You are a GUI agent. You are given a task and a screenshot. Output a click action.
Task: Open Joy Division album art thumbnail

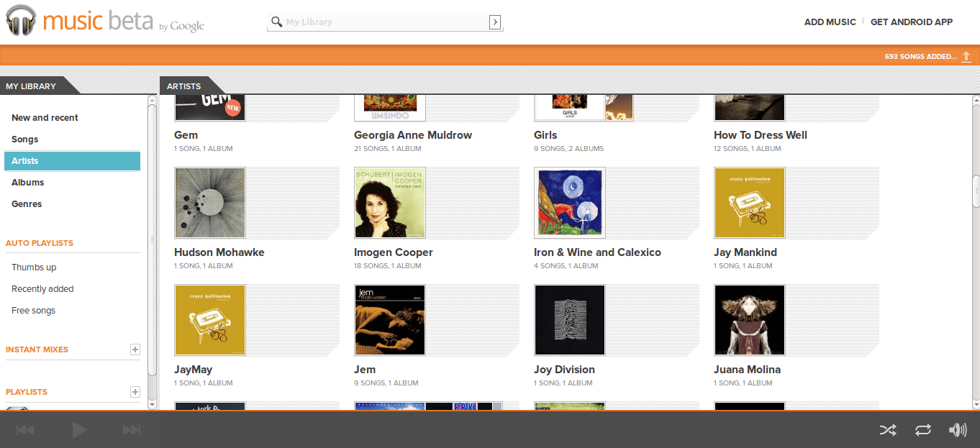[x=570, y=320]
